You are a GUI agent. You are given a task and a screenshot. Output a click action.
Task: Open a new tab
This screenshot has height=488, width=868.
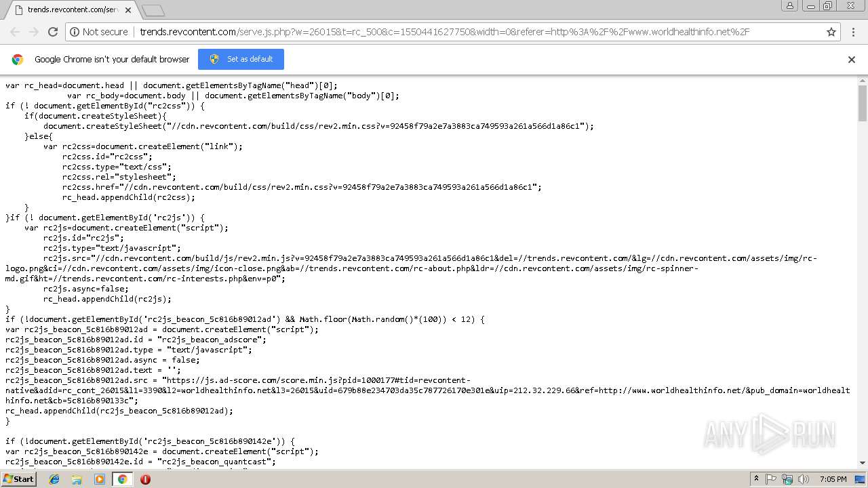(153, 10)
